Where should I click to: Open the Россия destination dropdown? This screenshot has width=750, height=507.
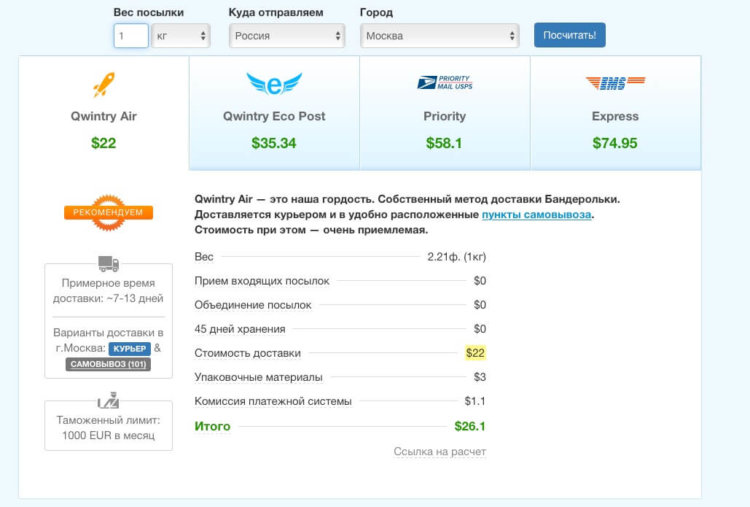tap(287, 36)
